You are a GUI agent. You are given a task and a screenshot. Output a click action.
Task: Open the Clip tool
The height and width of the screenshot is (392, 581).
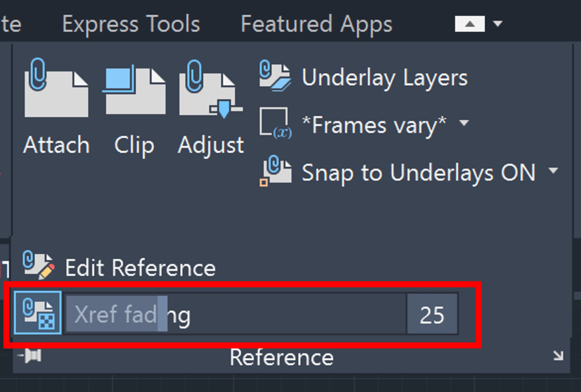[x=134, y=108]
